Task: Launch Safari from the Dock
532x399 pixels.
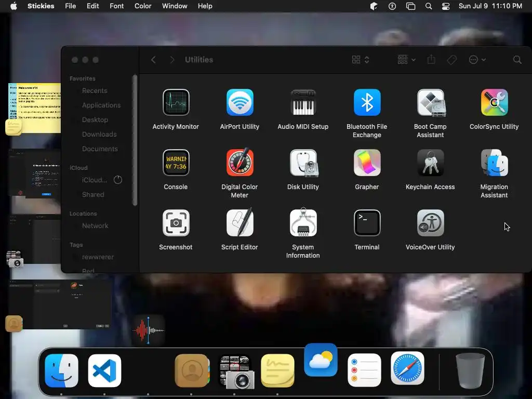Action: (x=407, y=368)
